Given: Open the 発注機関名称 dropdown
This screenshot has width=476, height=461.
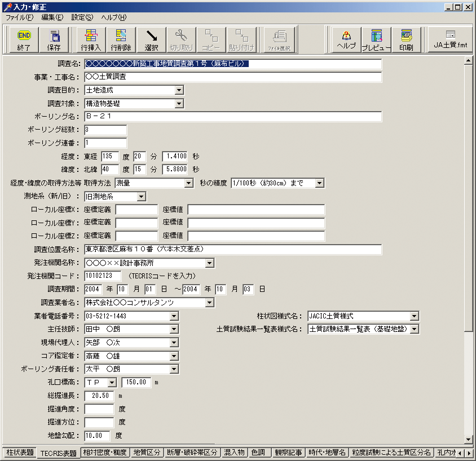Looking at the screenshot, I should click(x=209, y=263).
